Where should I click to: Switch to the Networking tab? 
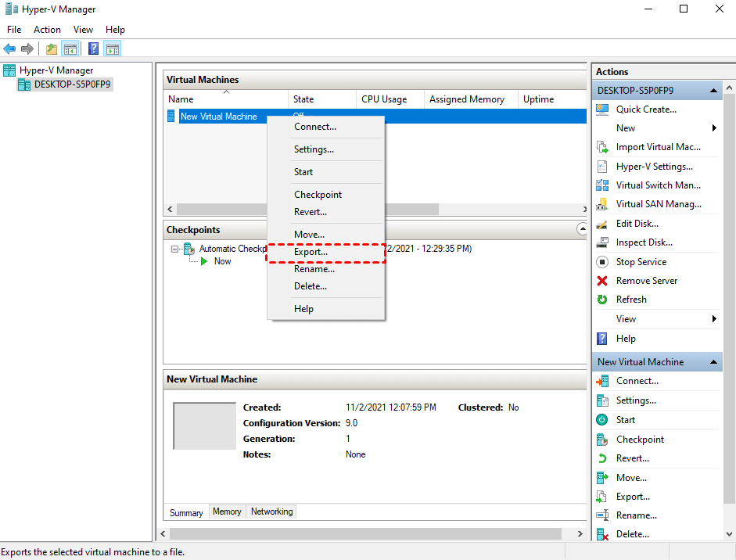(271, 512)
